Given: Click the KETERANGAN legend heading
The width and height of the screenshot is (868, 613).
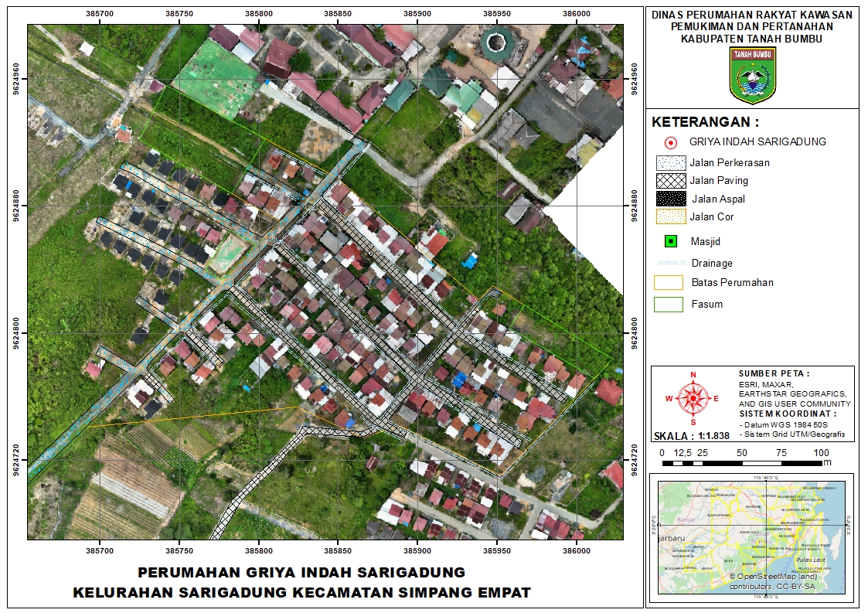Looking at the screenshot, I should (x=705, y=122).
